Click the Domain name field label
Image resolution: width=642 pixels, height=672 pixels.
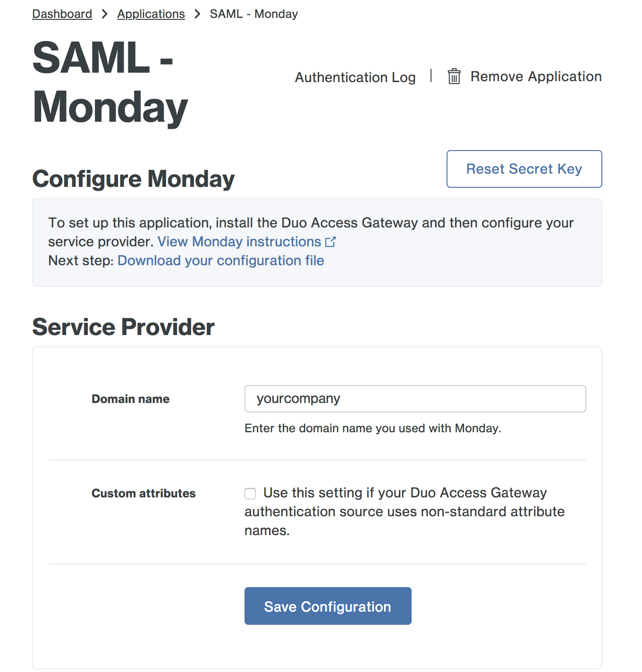coord(130,399)
